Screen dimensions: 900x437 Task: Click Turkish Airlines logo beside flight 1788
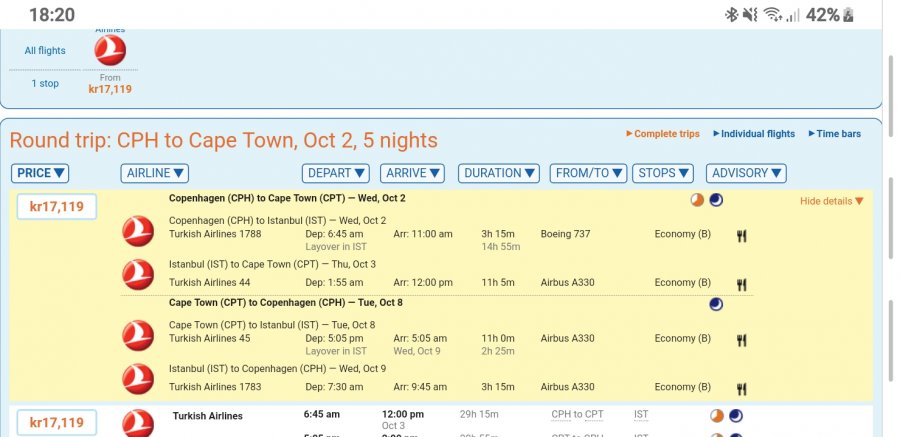pyautogui.click(x=137, y=231)
